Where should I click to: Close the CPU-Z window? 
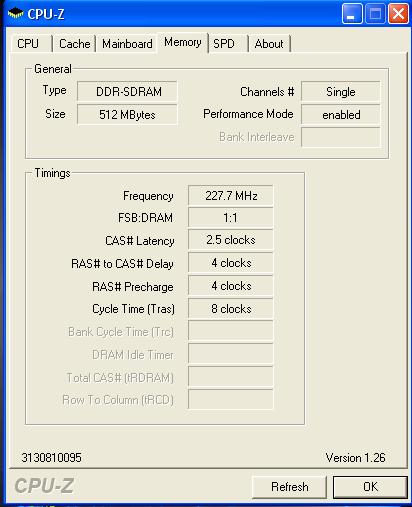tap(398, 14)
